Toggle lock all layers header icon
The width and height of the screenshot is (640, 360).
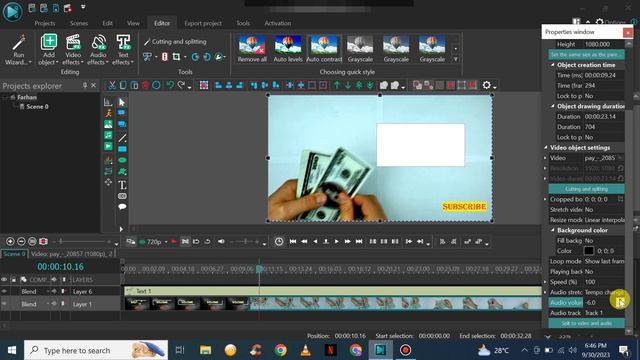(x=13, y=280)
